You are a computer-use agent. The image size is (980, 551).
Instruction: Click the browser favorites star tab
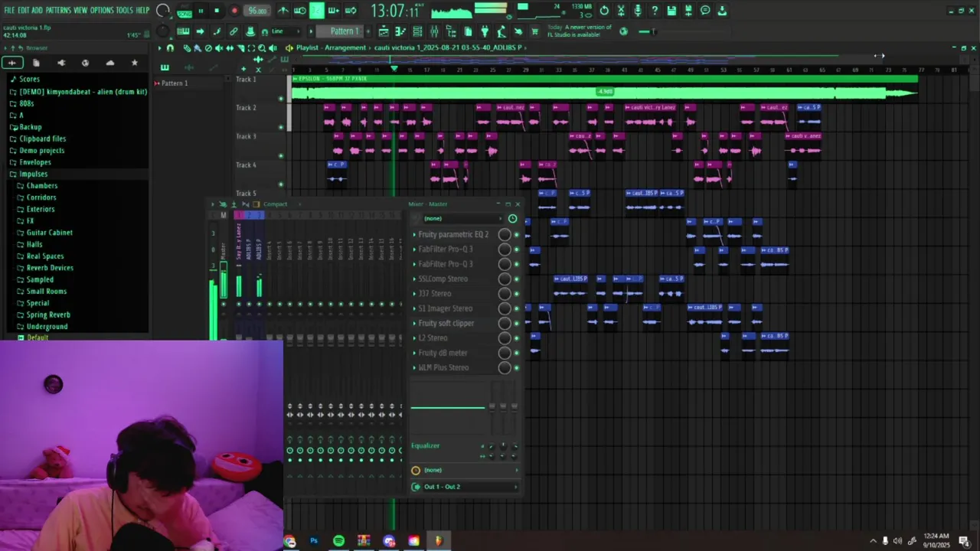(x=135, y=63)
